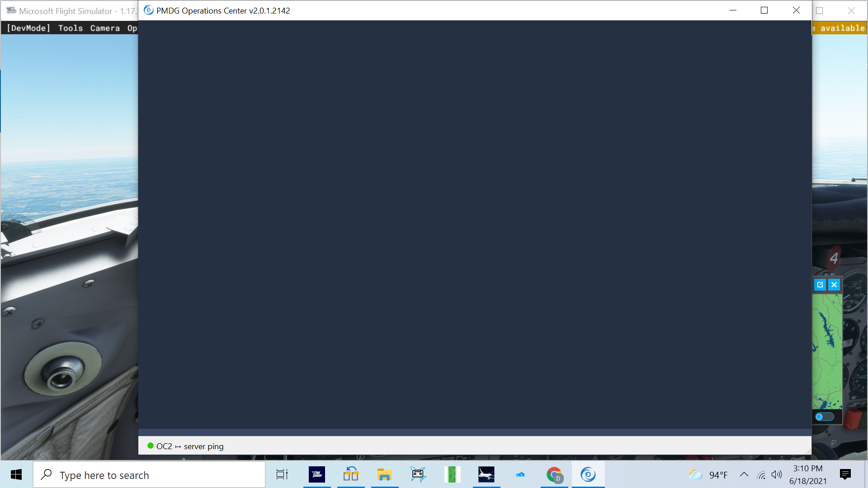Click the Microsoft Flight Simulator title bar icon

(11, 10)
